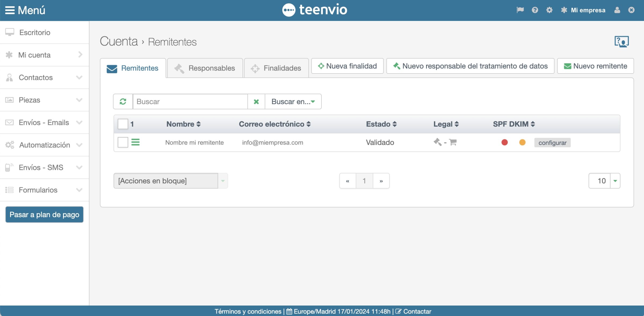644x316 pixels.
Task: Click info@miempresa.com email cell
Action: click(x=273, y=142)
